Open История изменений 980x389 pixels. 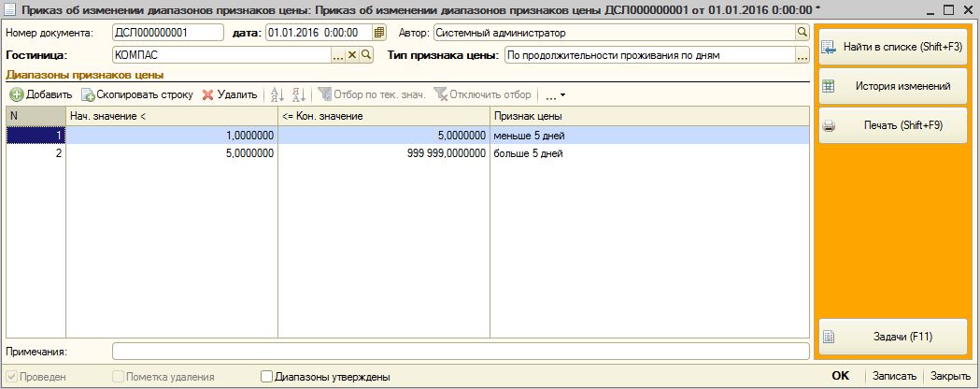coord(892,86)
